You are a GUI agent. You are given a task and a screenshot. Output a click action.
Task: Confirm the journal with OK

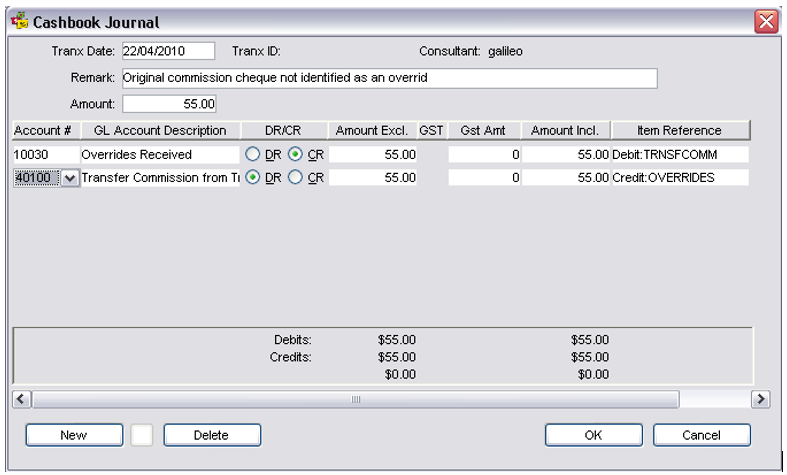593,435
